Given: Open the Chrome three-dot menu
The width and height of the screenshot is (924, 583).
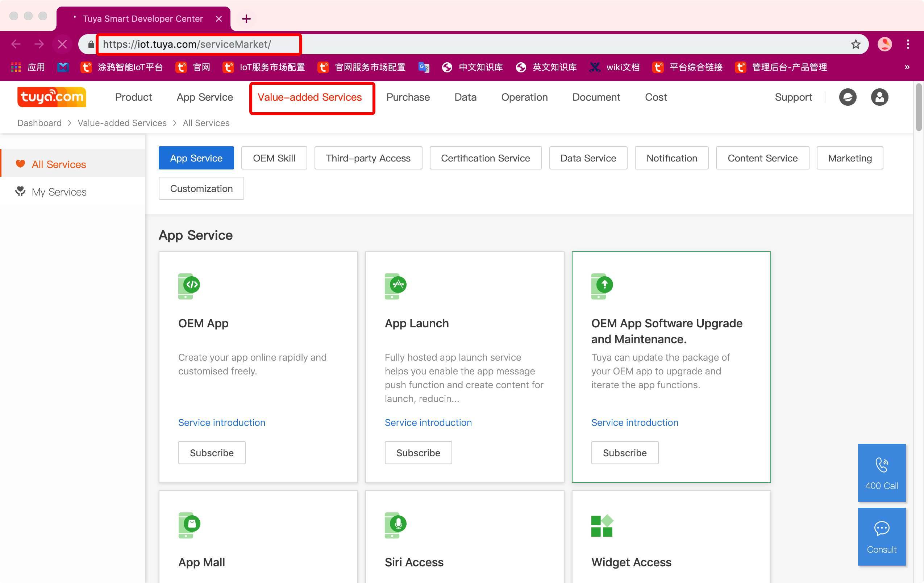Looking at the screenshot, I should [x=908, y=44].
